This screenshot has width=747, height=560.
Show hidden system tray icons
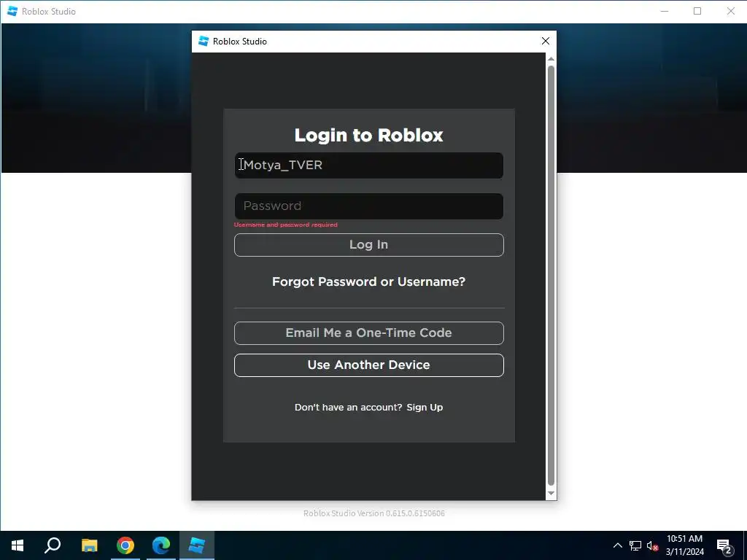617,545
